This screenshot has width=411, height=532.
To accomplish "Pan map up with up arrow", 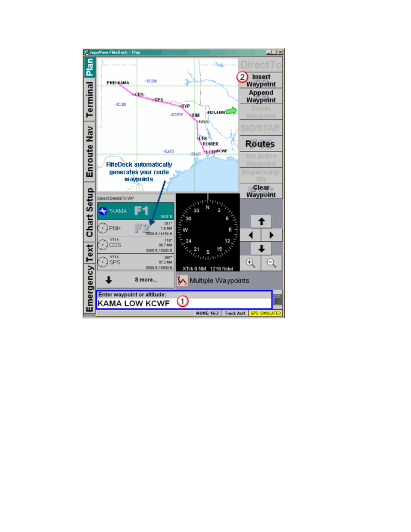I will pos(262,221).
